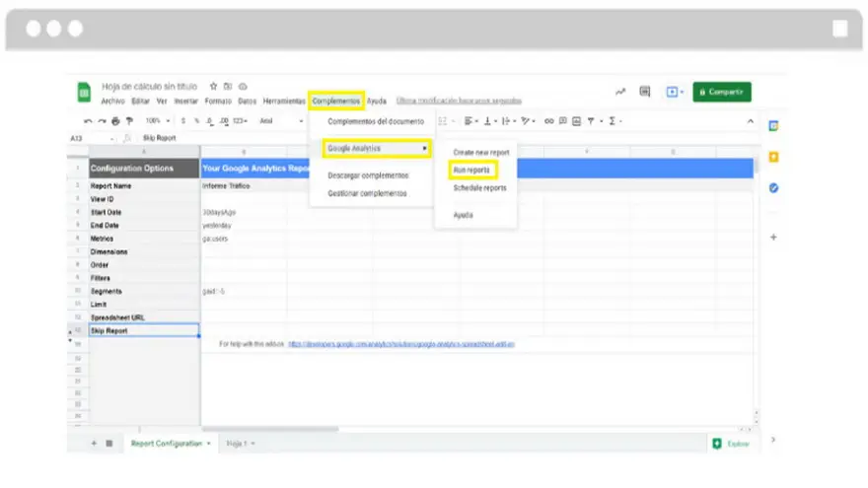Open the add-on help developers.google.com link

[x=401, y=344]
